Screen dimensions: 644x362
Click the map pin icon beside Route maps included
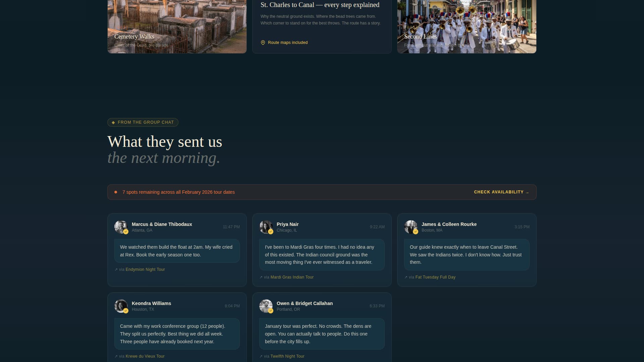[263, 43]
